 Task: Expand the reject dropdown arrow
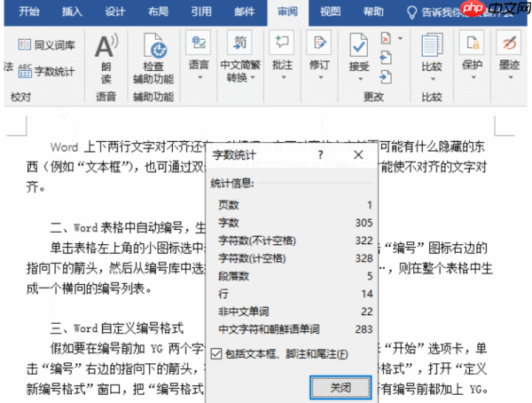point(401,38)
